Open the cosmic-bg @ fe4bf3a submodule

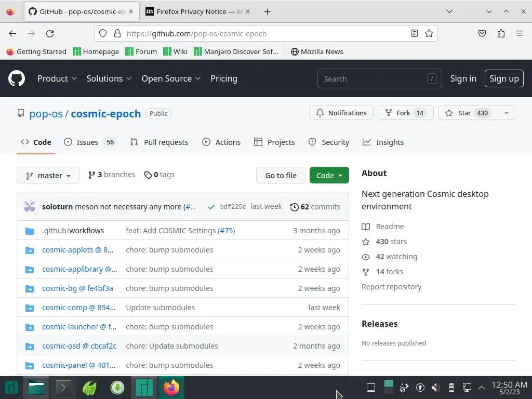(77, 288)
